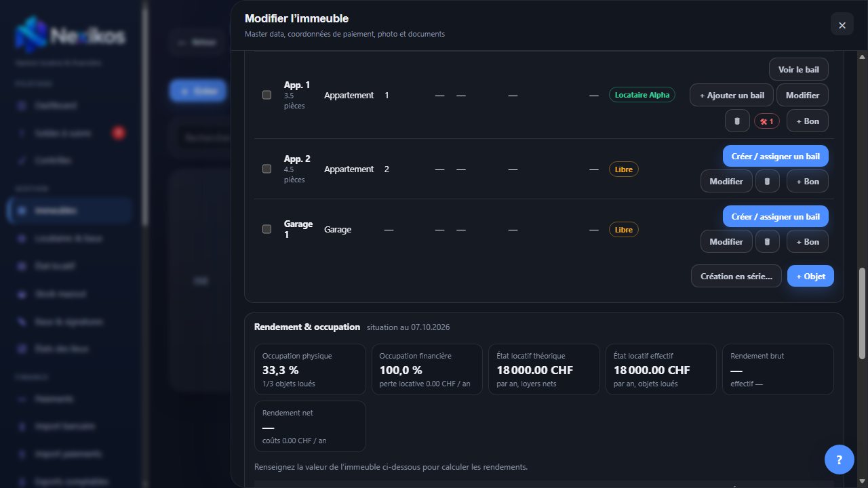Click the Locataire Alpha tenant badge
Viewport: 868px width, 488px height.
coord(642,95)
